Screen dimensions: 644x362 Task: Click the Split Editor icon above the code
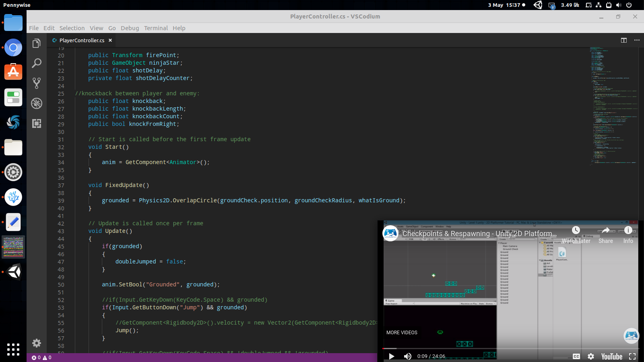click(624, 40)
